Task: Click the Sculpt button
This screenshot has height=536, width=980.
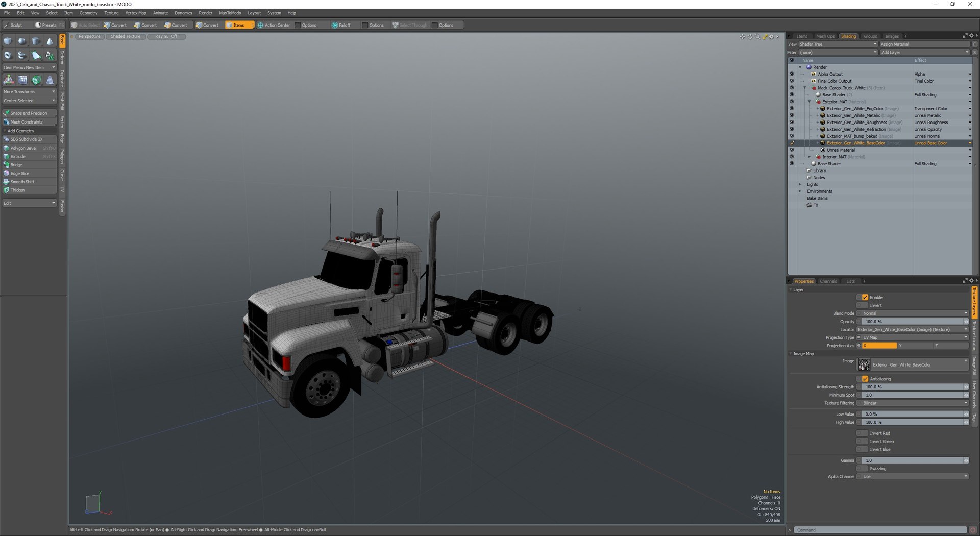Action: pos(16,25)
